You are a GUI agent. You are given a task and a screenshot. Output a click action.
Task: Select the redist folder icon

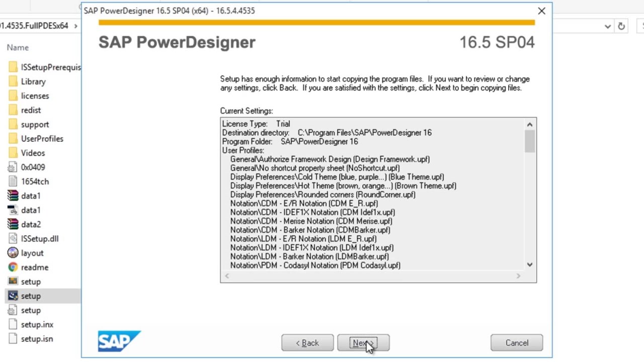(x=13, y=110)
